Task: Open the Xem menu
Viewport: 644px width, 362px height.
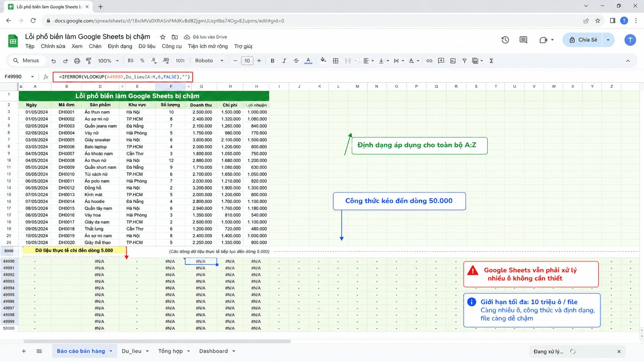Action: click(x=77, y=46)
